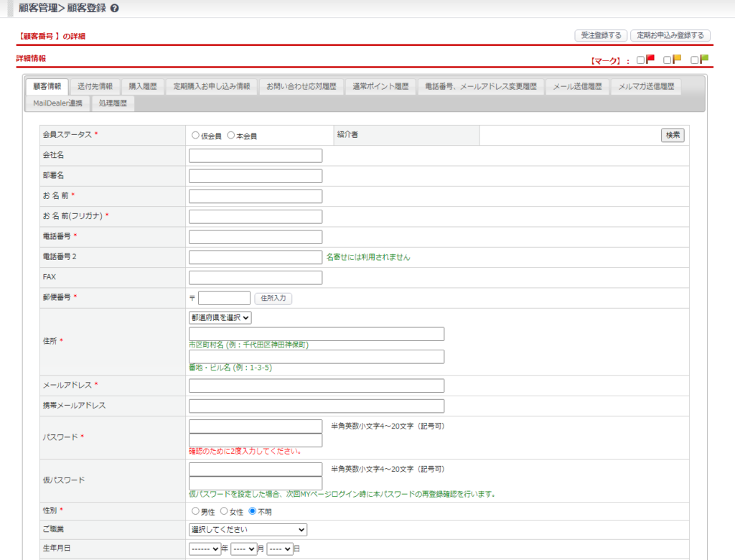
Task: Select the 仮会員 radio button
Action: (195, 136)
